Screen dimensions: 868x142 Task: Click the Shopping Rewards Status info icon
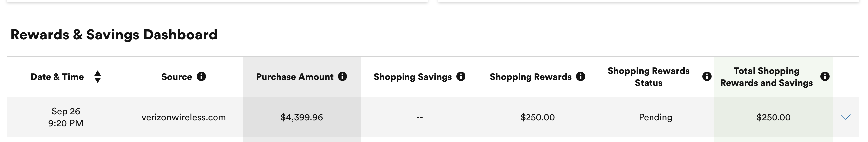[x=707, y=77]
